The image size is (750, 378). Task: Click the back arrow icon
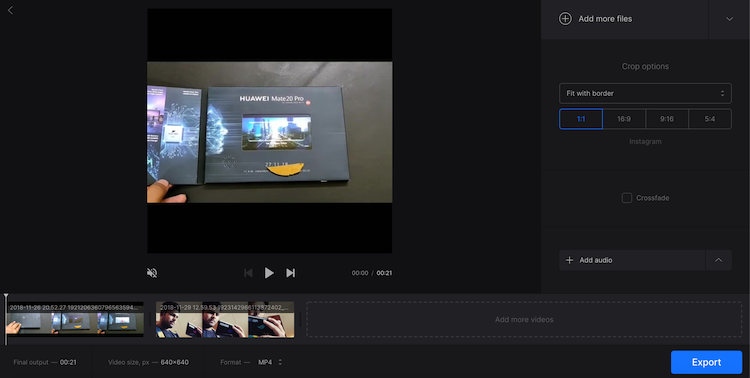10,10
